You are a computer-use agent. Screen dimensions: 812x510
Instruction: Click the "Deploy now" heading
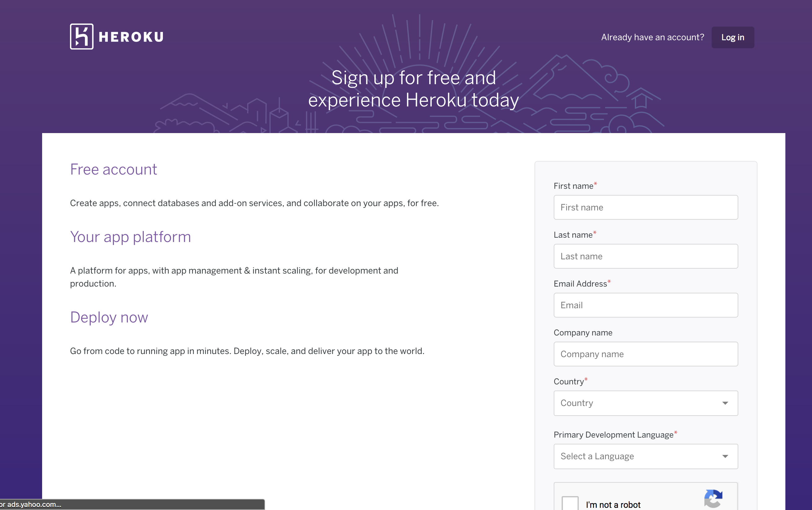coord(109,318)
